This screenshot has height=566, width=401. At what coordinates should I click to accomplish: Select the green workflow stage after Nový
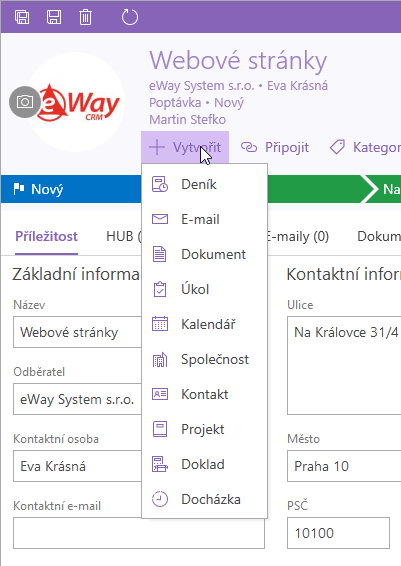318,189
